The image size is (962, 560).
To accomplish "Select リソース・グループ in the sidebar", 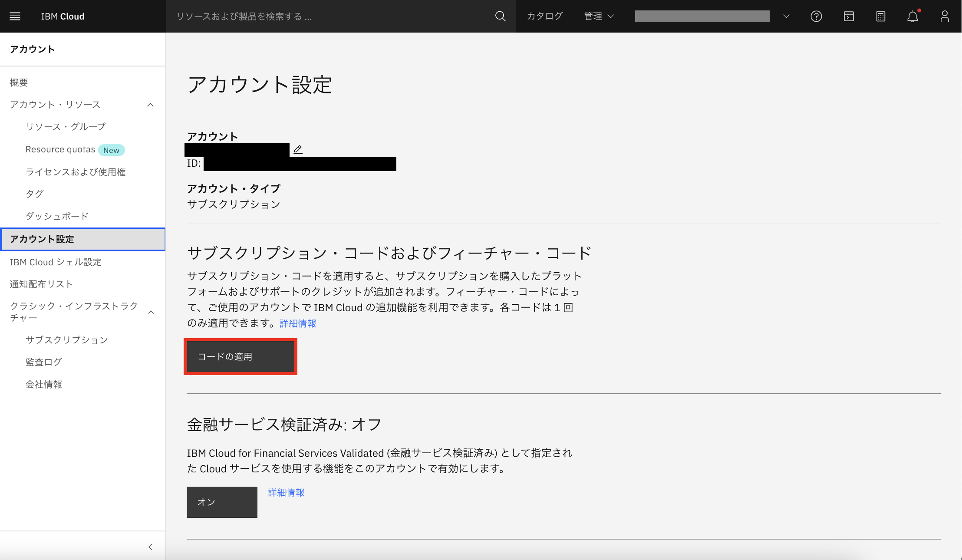I will coord(66,127).
